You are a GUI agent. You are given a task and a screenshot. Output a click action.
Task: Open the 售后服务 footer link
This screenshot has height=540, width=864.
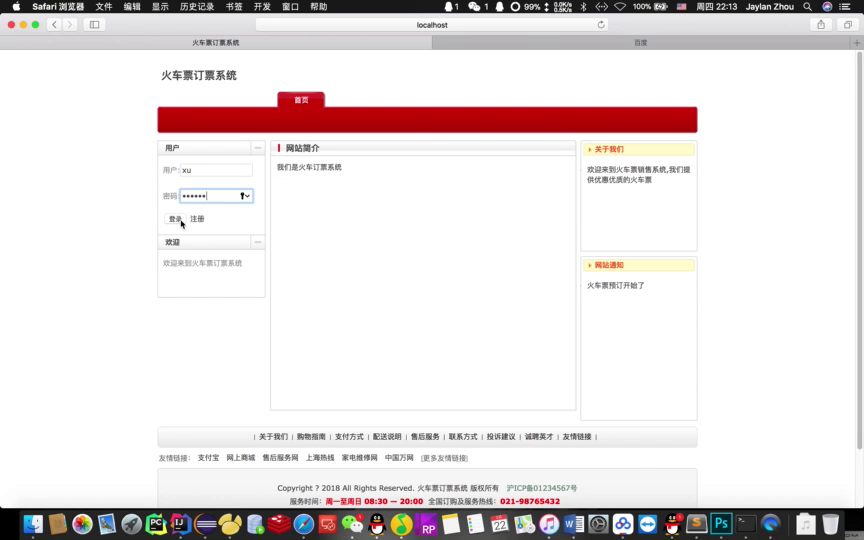click(425, 436)
